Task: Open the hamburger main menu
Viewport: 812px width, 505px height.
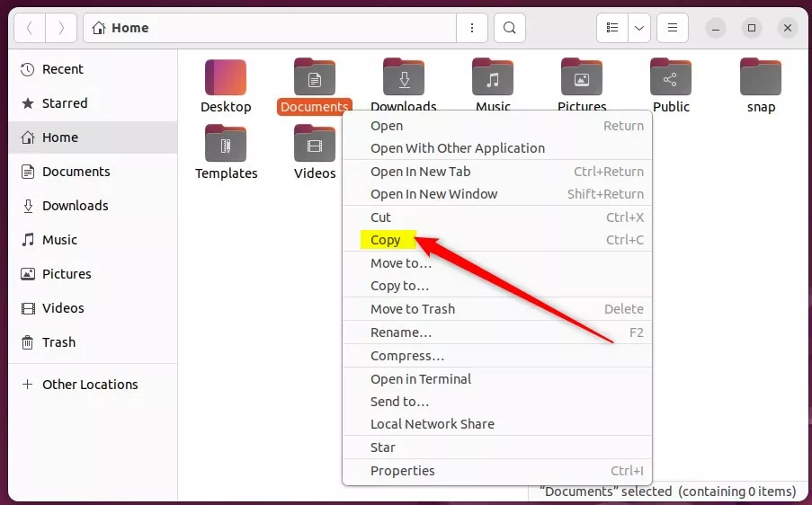Action: (x=672, y=28)
